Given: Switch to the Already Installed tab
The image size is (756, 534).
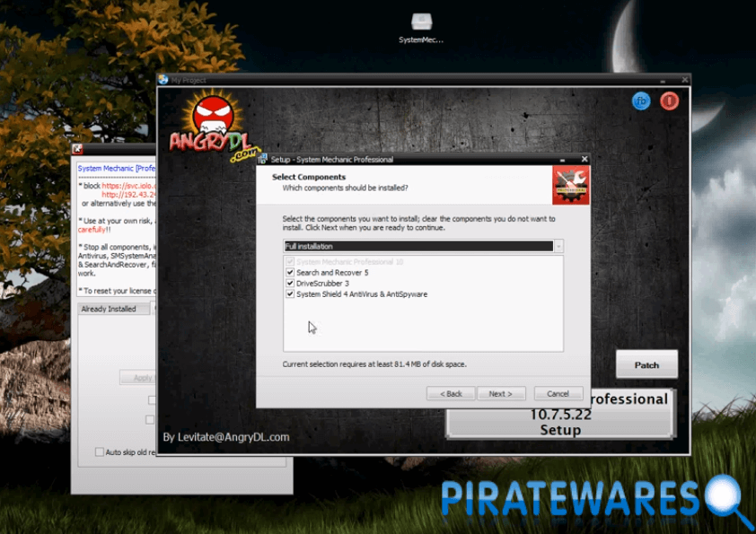Looking at the screenshot, I should point(109,309).
